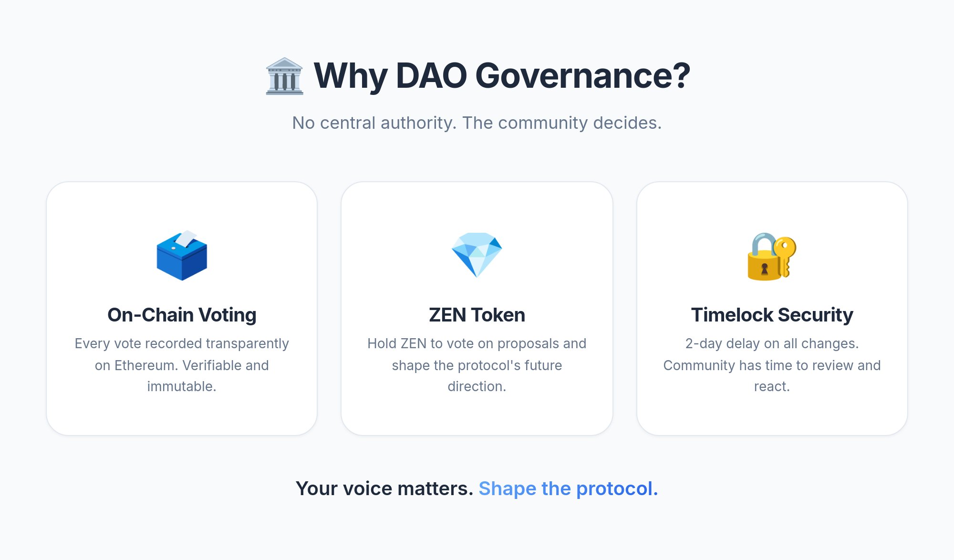Open the On-Chain Voting card title
Screen dimensions: 954x560
pos(182,315)
